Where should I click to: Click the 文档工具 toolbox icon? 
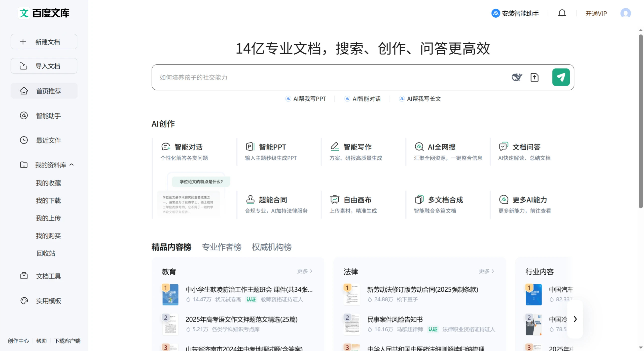[24, 276]
